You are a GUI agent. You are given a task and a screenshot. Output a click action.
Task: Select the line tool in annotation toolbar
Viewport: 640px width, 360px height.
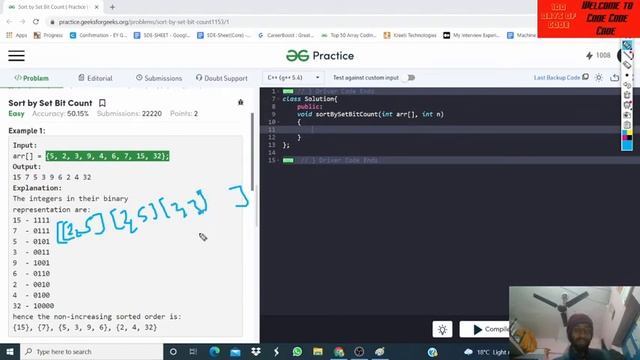[627, 55]
